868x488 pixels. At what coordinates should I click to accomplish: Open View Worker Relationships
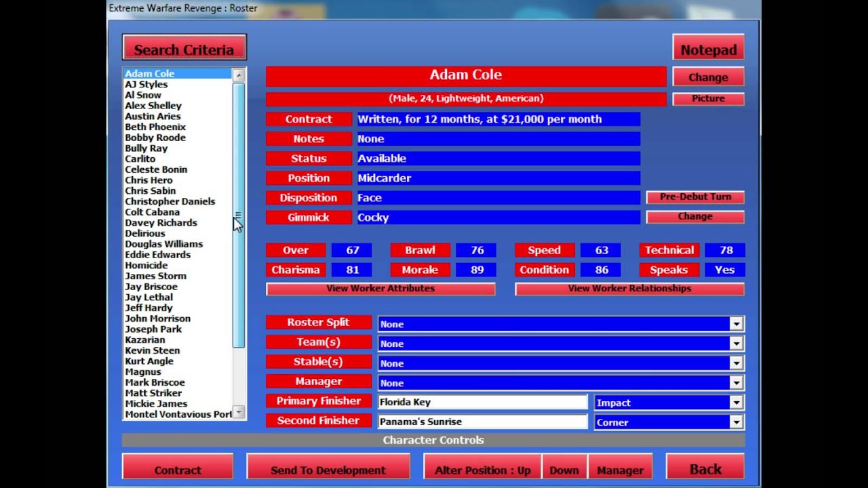coord(629,289)
